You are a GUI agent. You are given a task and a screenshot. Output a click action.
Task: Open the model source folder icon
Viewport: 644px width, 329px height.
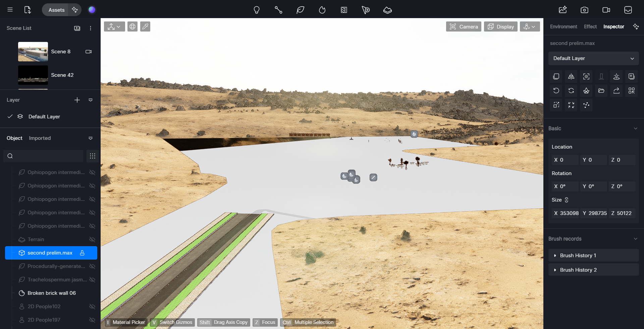(601, 91)
